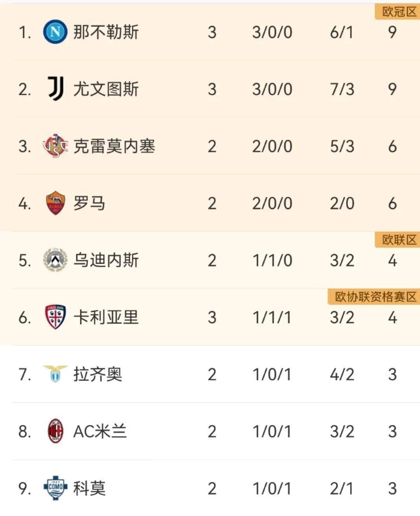Viewport: 420px width, 516px height.
Task: Click the Lazio eagle logo
Action: click(x=55, y=374)
